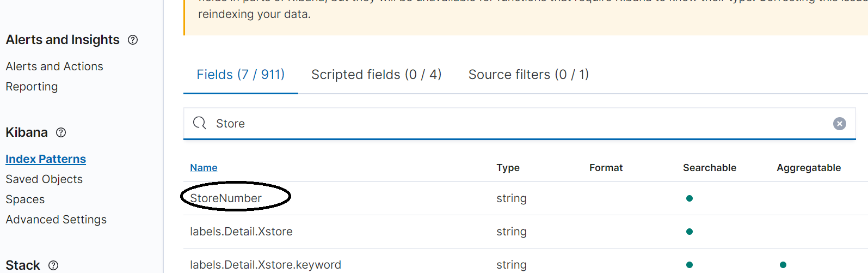Viewport: 868px width, 273px height.
Task: Open Spaces management page
Action: [25, 199]
